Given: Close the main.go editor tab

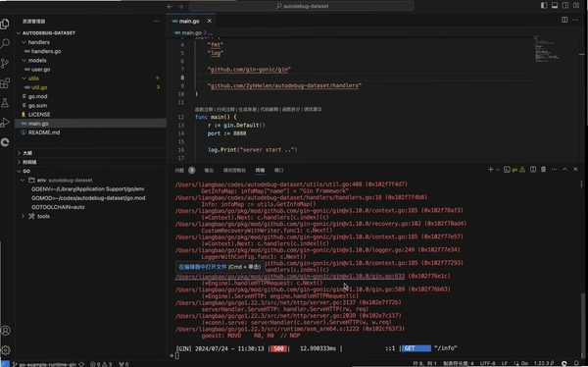Looking at the screenshot, I should point(210,21).
